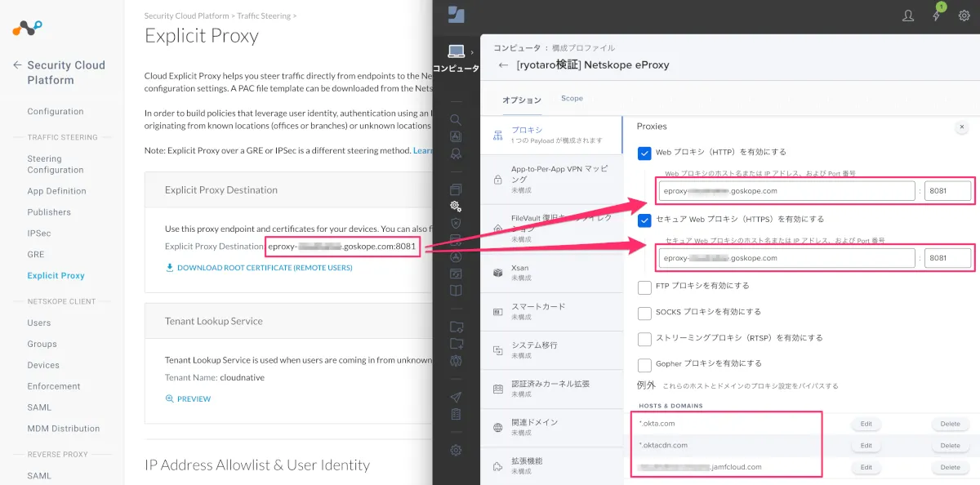Image resolution: width=980 pixels, height=485 pixels.
Task: Open GRE in Netskope sidebar
Action: tap(36, 255)
